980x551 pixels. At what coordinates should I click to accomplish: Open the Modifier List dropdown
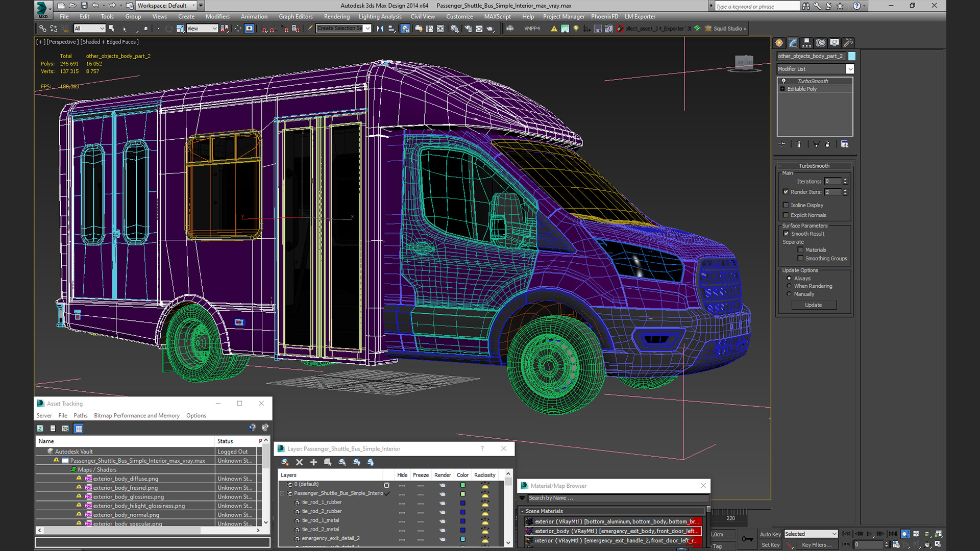point(850,69)
